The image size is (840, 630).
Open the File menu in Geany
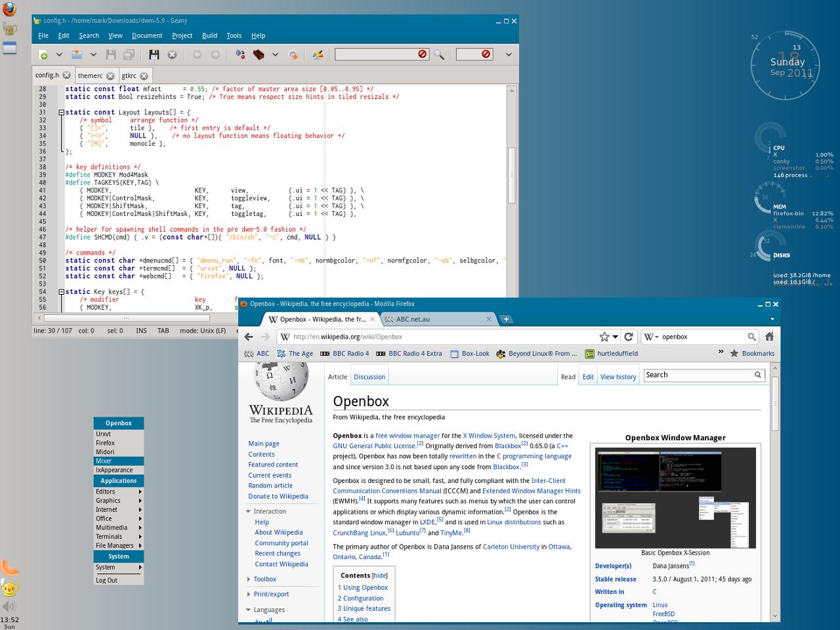click(x=43, y=35)
